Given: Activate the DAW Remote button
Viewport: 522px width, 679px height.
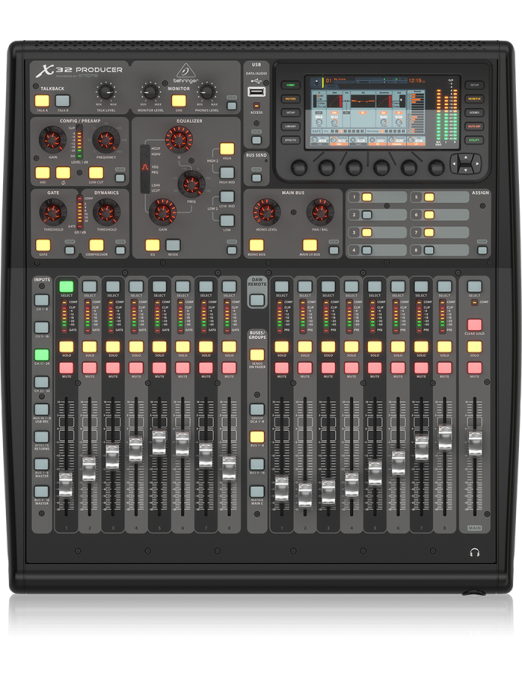Looking at the screenshot, I should (x=257, y=300).
